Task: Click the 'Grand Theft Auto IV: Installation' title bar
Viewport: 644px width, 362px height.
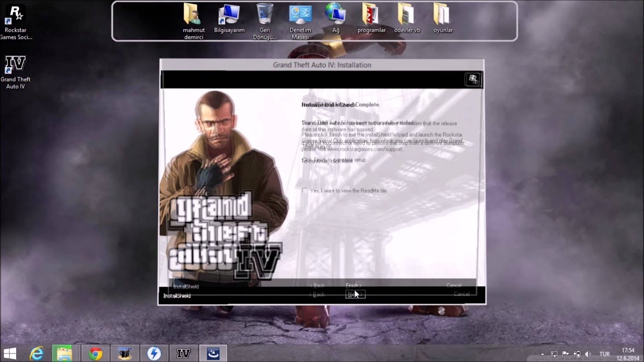Action: coord(322,65)
